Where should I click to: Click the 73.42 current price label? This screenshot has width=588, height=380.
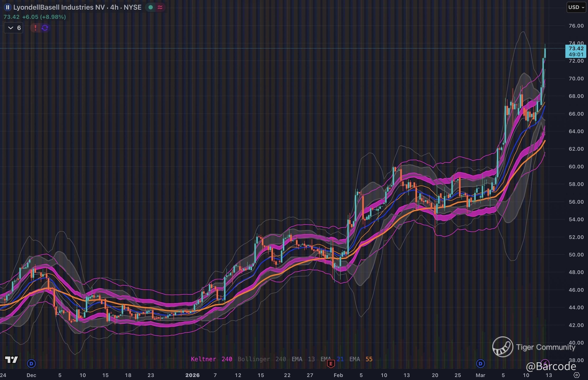tap(576, 49)
